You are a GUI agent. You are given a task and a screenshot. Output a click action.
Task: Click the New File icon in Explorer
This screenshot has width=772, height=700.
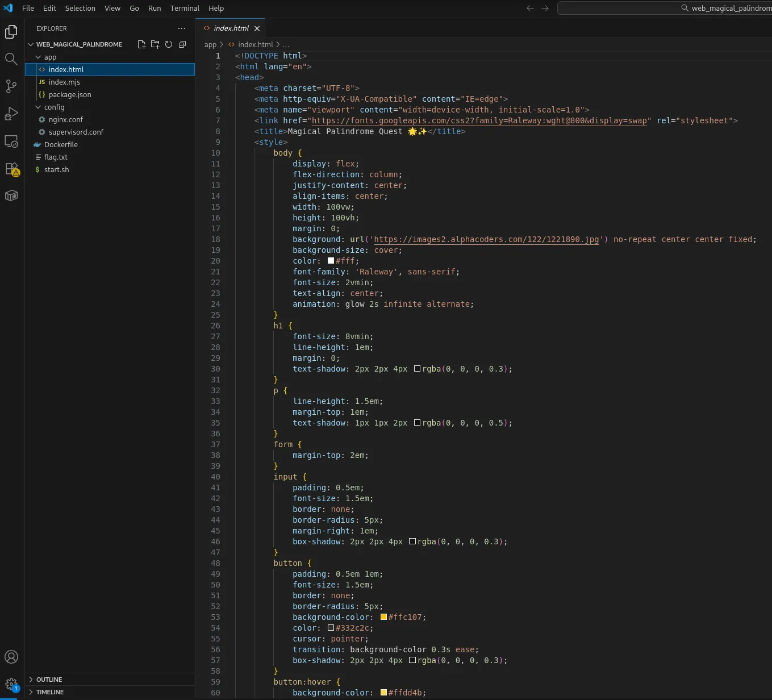tap(141, 44)
